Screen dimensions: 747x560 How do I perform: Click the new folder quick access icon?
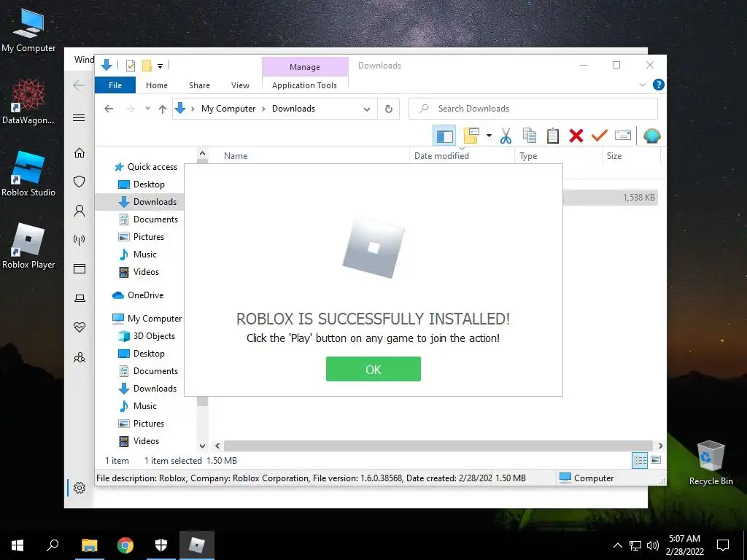pos(147,66)
